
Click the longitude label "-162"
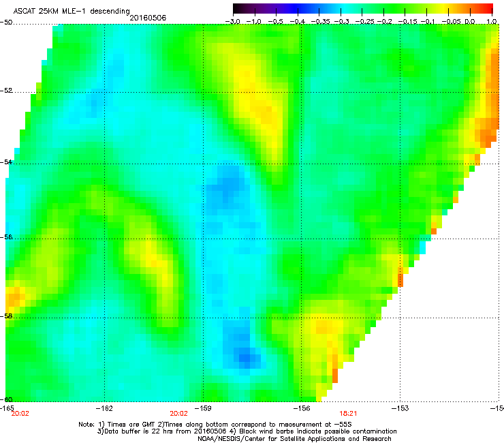(x=104, y=408)
